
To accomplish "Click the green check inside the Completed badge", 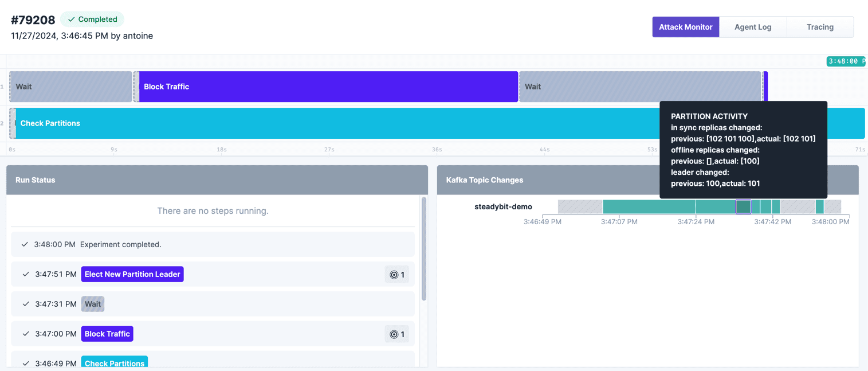I will tap(70, 19).
